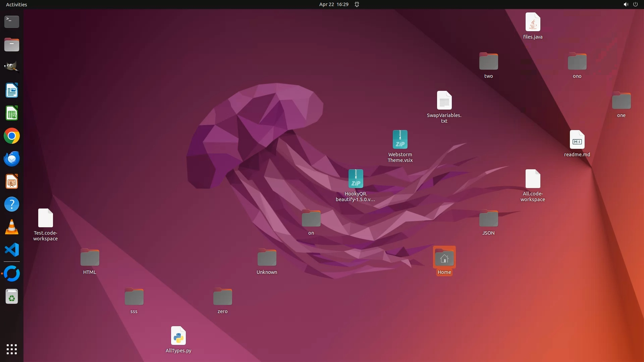The image size is (644, 362).
Task: Open Thunderbird mail in dock
Action: (12, 159)
